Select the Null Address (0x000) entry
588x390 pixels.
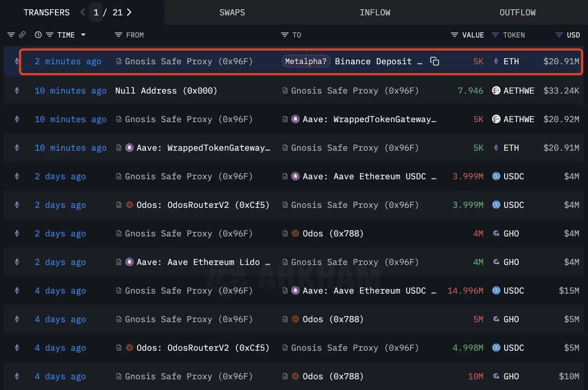[x=166, y=90]
